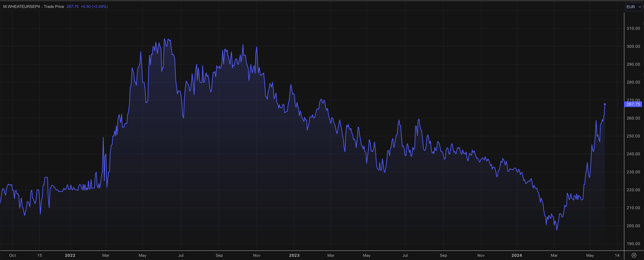Click the 2022 label on time axis
This screenshot has height=260, width=644.
[70, 255]
